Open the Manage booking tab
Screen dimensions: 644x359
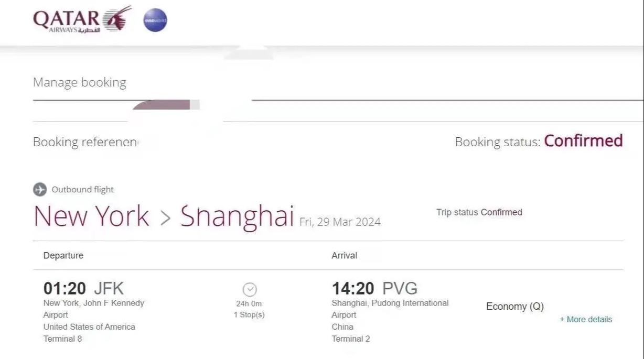(x=80, y=82)
